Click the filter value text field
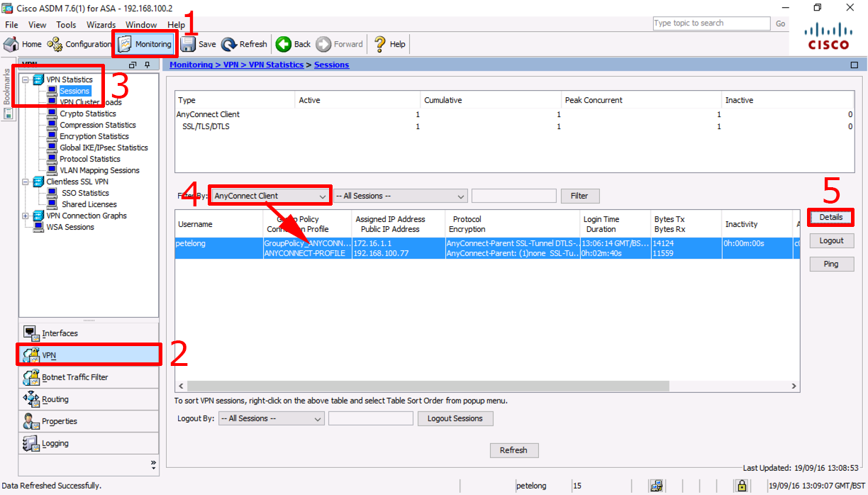Image resolution: width=868 pixels, height=495 pixels. 514,196
